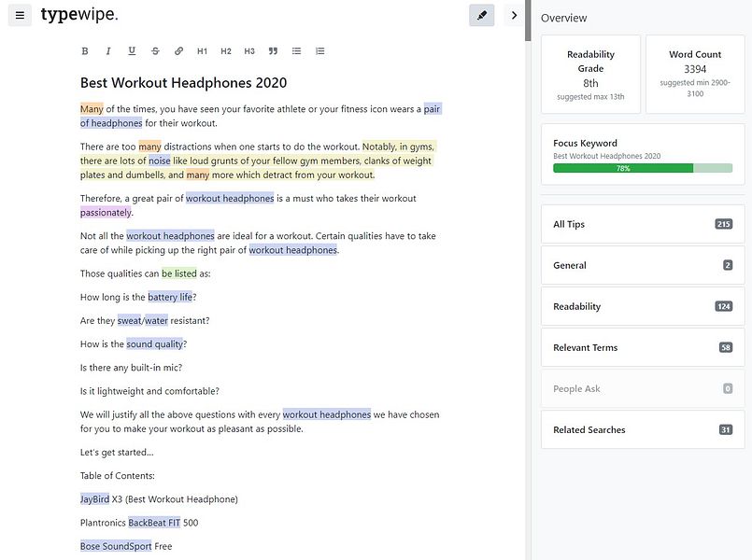Click the typewipe logo
Viewport: 752px width, 560px height.
(x=79, y=14)
